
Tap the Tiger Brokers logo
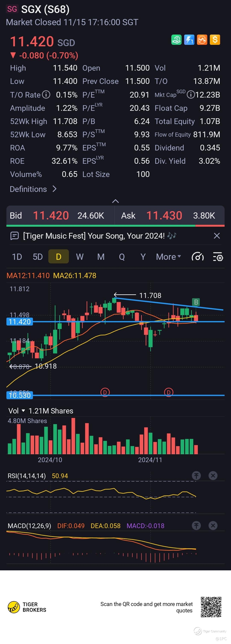click(x=27, y=607)
